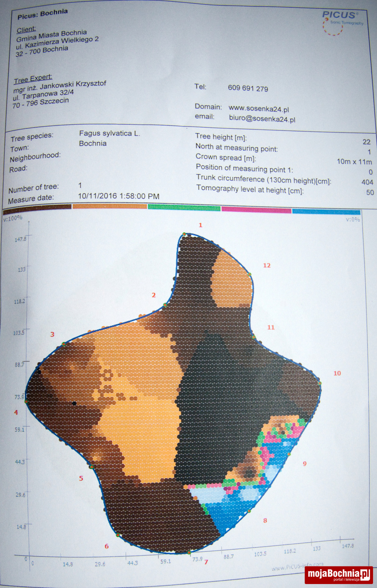The image size is (377, 588).
Task: Click measuring point label 1 on tomogram
Action: (200, 225)
